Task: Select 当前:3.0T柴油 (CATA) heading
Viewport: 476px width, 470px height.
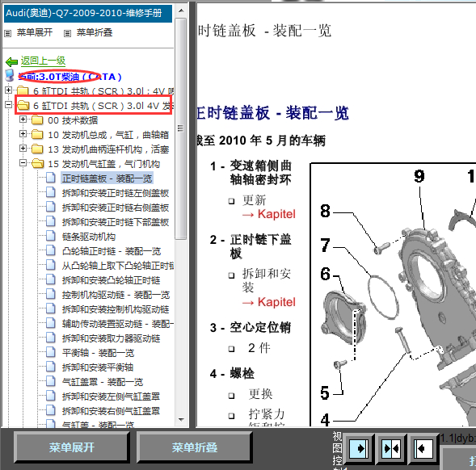Action: [x=70, y=77]
